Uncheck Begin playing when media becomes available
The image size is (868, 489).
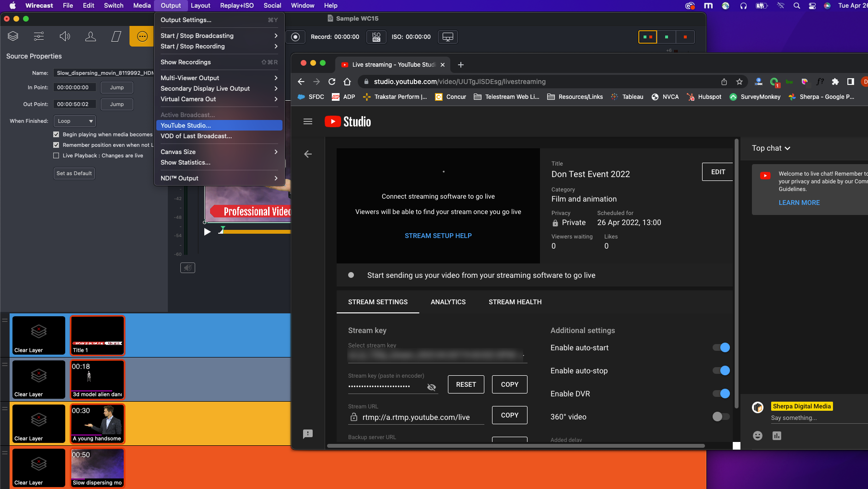coord(56,134)
